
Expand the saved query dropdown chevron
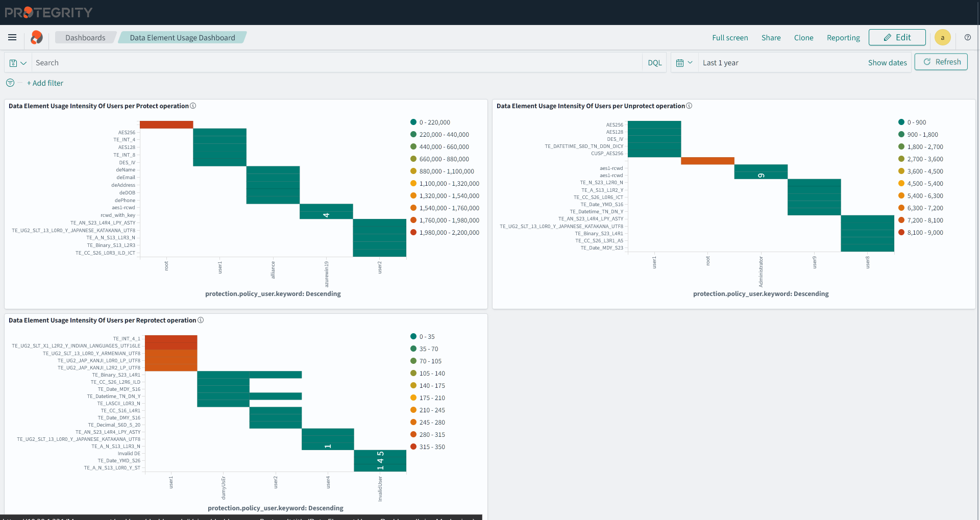pyautogui.click(x=22, y=62)
